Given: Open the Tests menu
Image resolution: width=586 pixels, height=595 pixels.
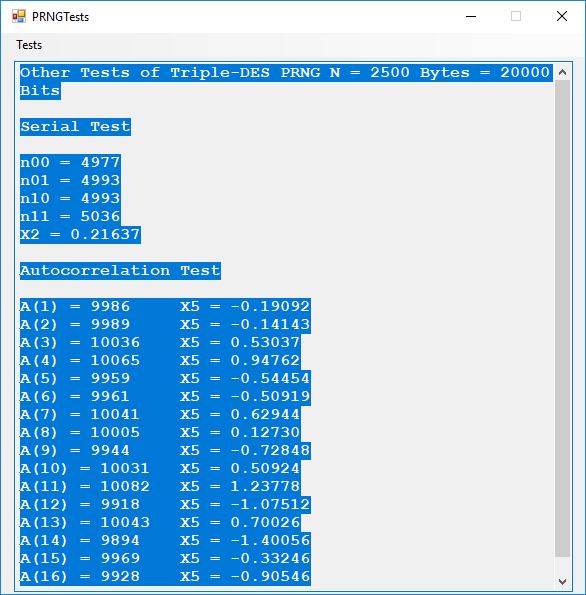Looking at the screenshot, I should point(29,45).
